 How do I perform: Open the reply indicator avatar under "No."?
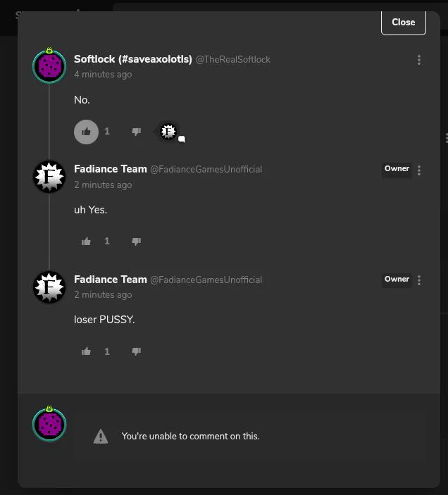pyautogui.click(x=168, y=132)
